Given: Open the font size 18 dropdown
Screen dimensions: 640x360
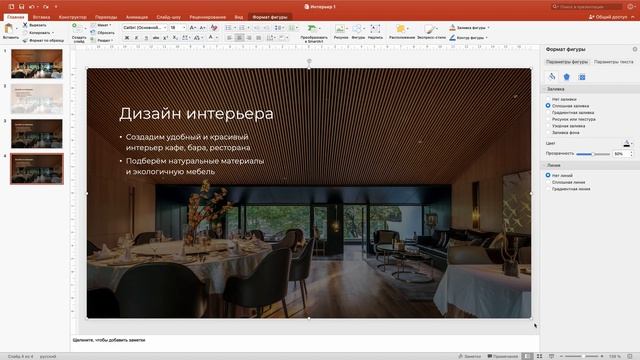Looking at the screenshot, I should [x=184, y=28].
